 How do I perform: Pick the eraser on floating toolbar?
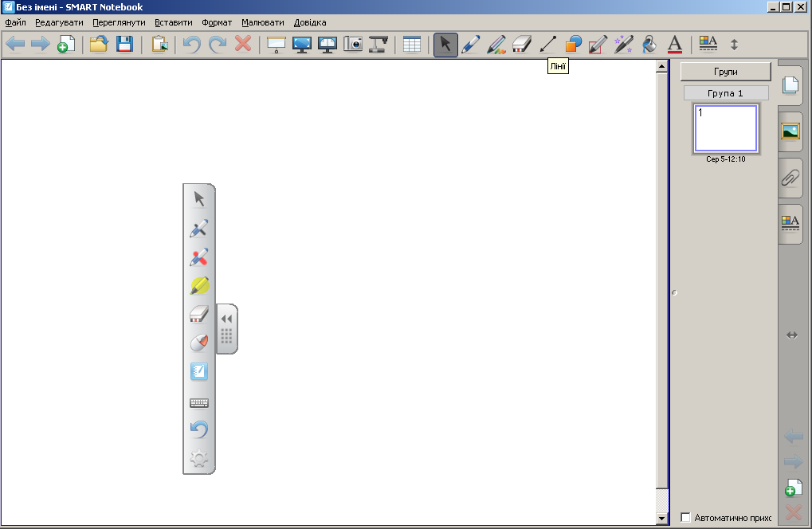[199, 314]
